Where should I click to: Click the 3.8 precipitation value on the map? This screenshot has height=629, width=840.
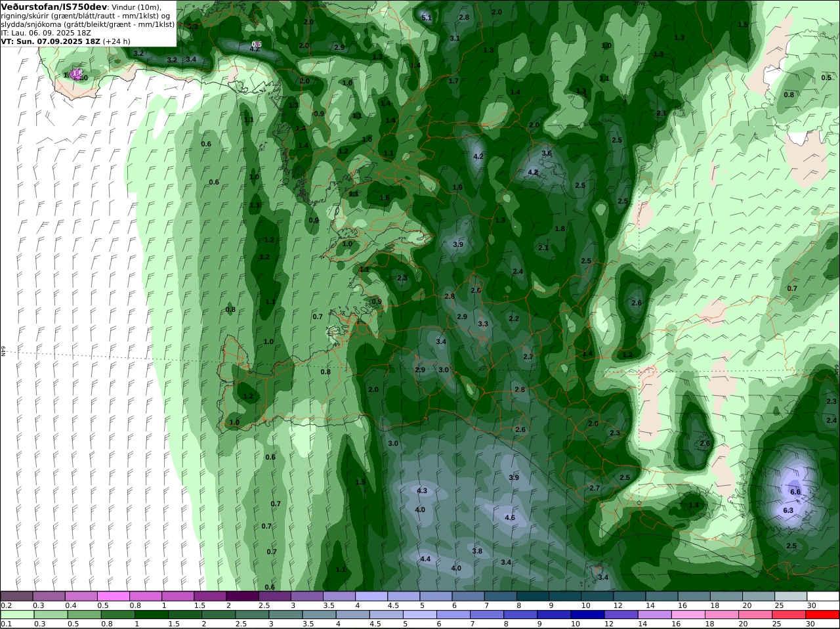[x=477, y=551]
